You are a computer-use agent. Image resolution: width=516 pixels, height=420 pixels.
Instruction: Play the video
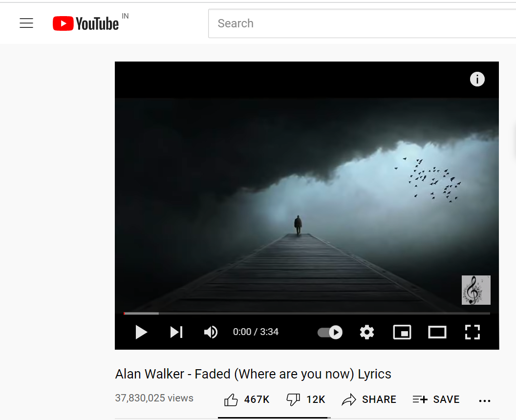141,332
